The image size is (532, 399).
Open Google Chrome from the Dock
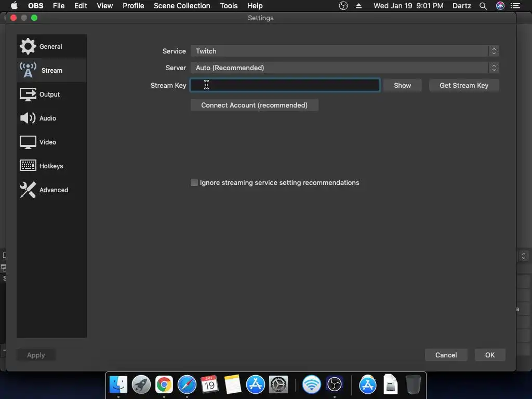(x=164, y=384)
